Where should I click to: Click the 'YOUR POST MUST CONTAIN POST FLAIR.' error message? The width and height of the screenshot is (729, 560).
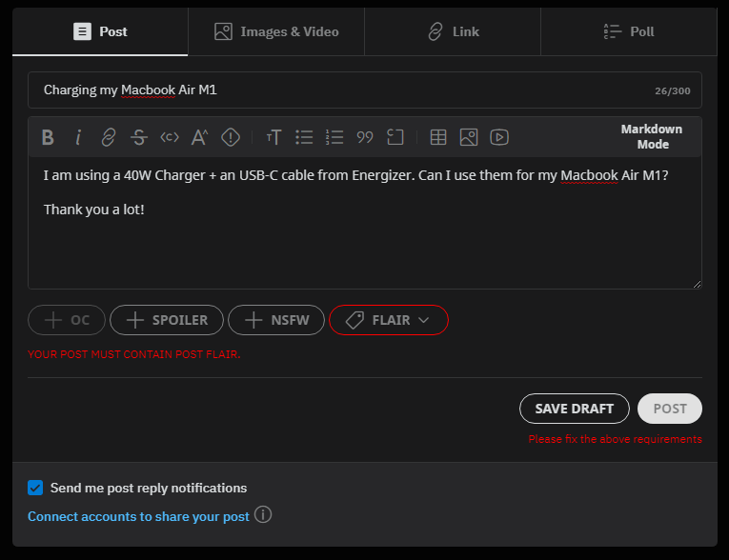134,354
